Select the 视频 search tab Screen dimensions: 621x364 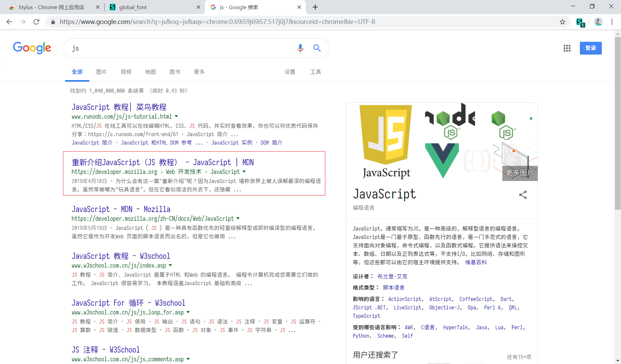(x=126, y=72)
